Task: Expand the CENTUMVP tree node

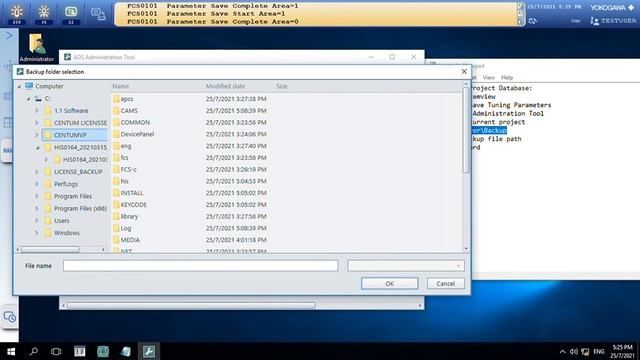Action: pos(37,135)
